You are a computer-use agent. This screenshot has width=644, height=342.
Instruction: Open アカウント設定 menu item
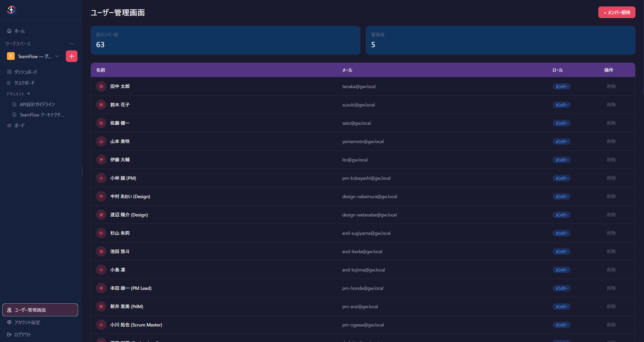tap(41, 322)
